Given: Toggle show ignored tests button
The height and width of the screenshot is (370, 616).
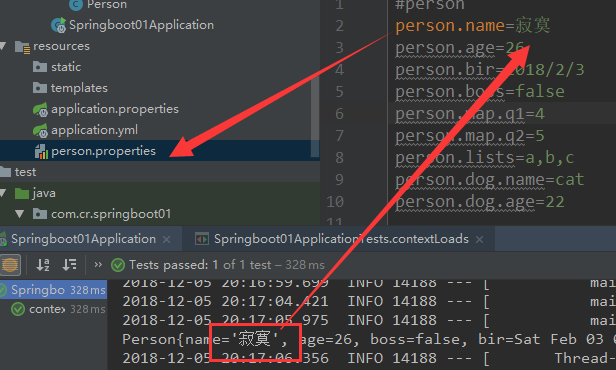Looking at the screenshot, I should click(10, 265).
